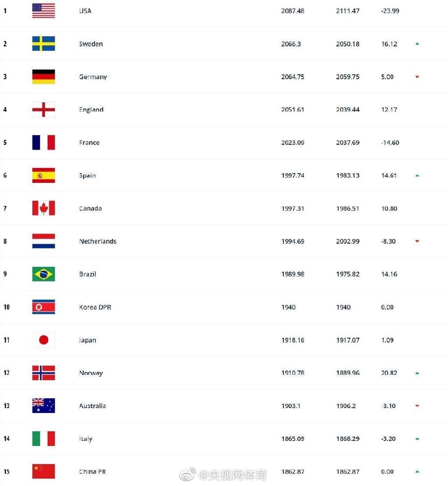
Task: Select the Germany flag
Action: (x=43, y=77)
